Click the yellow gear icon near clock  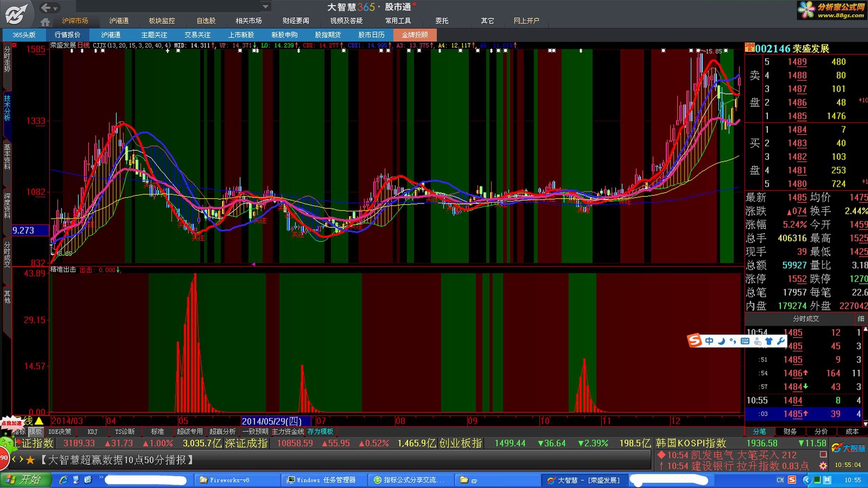point(823,466)
